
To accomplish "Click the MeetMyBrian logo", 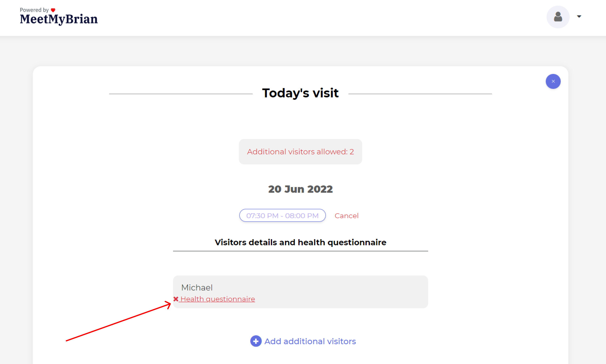I will (59, 19).
